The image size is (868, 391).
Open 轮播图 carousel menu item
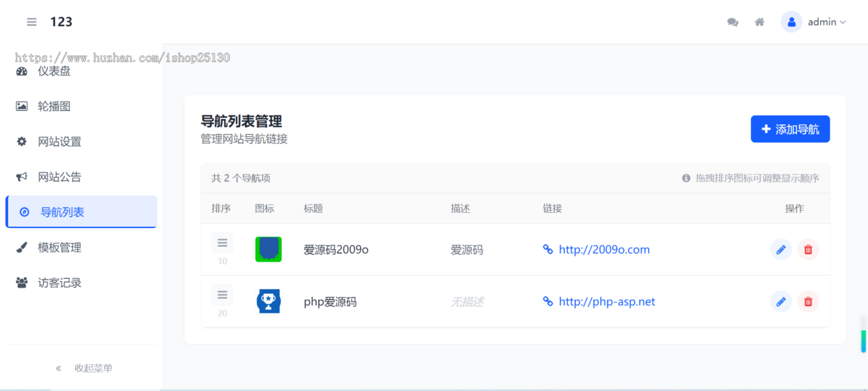point(81,106)
